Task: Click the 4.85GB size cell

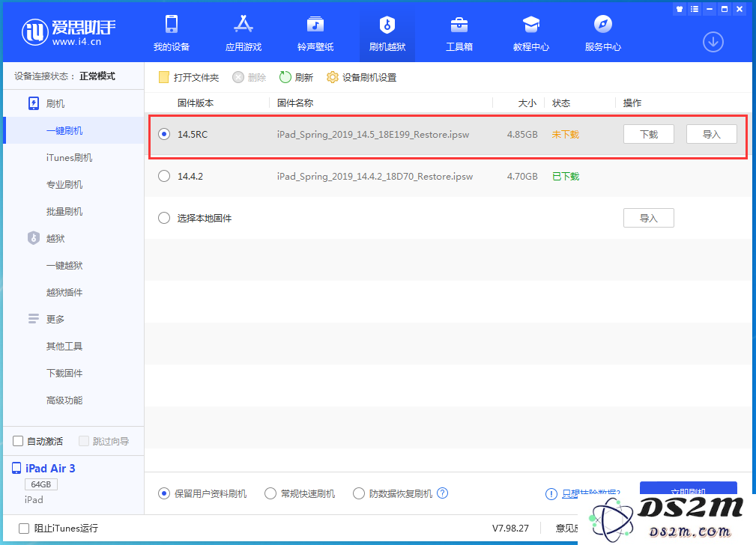Action: point(522,135)
